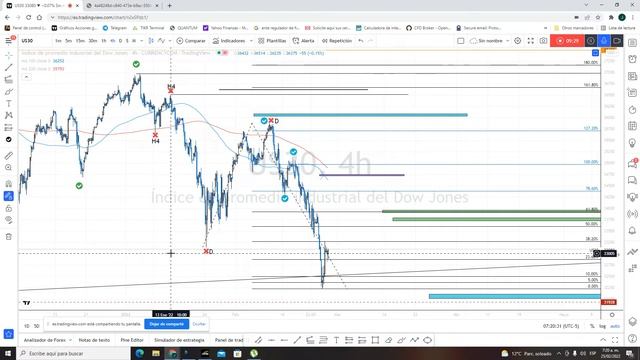This screenshot has width=640, height=360.
Task: Open File Explorer from the taskbar
Action: click(x=156, y=353)
